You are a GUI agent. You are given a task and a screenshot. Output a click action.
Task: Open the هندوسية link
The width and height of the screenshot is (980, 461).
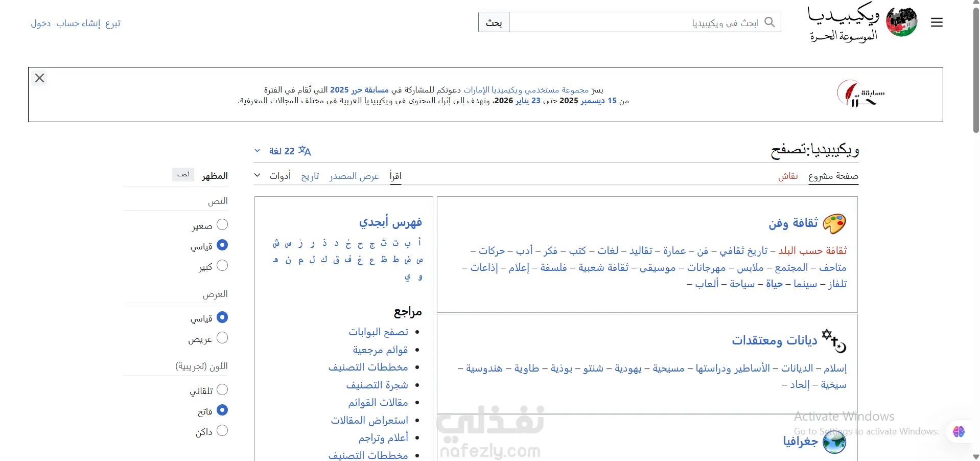pyautogui.click(x=484, y=368)
